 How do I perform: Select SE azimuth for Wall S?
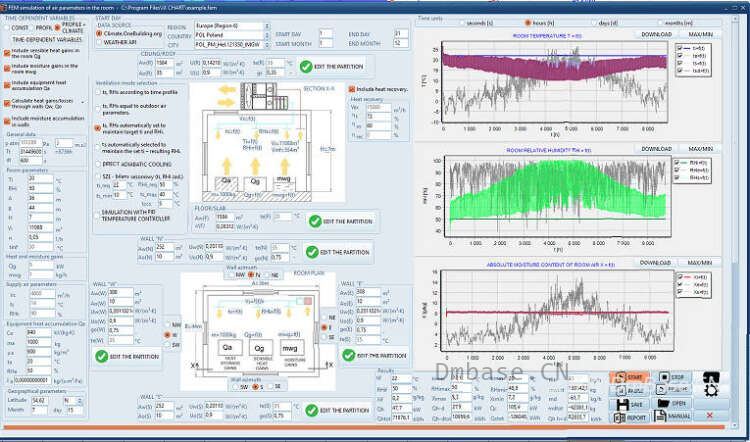coord(270,387)
